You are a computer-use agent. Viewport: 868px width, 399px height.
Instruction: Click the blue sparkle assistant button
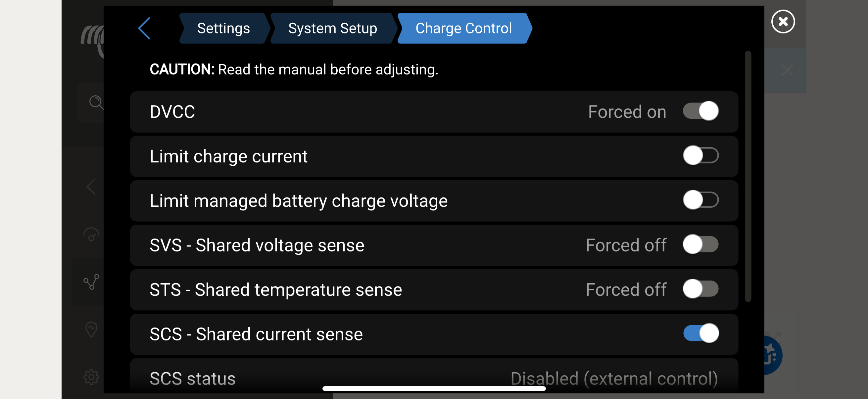pyautogui.click(x=772, y=355)
